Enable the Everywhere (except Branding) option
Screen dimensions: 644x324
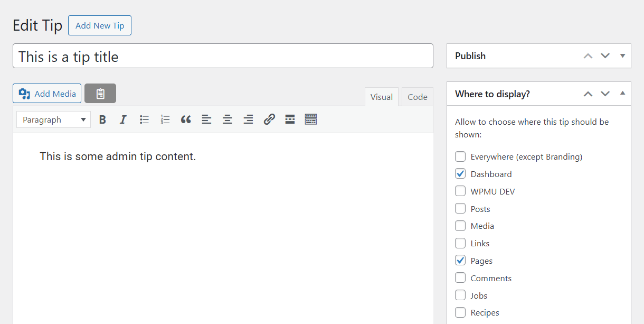(x=460, y=156)
